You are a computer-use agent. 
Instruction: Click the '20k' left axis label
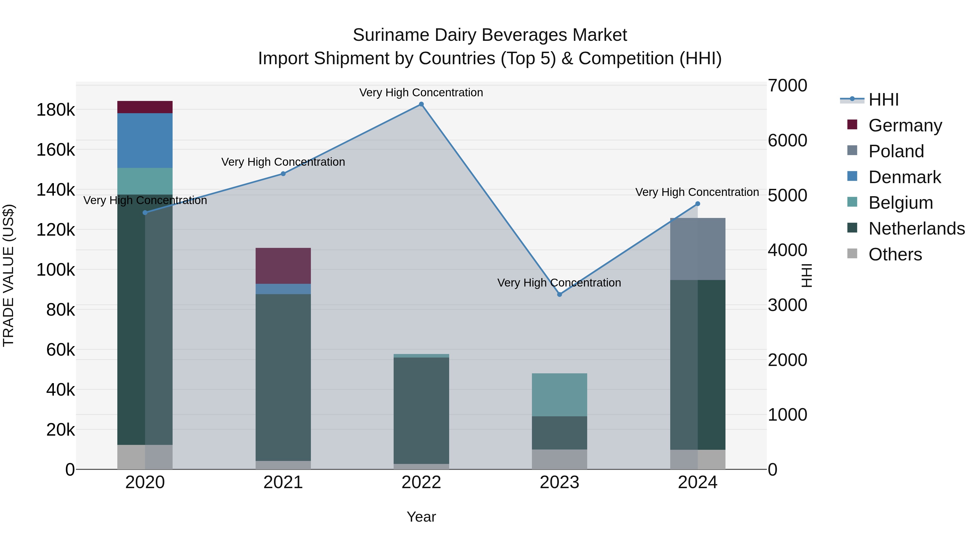click(x=60, y=430)
